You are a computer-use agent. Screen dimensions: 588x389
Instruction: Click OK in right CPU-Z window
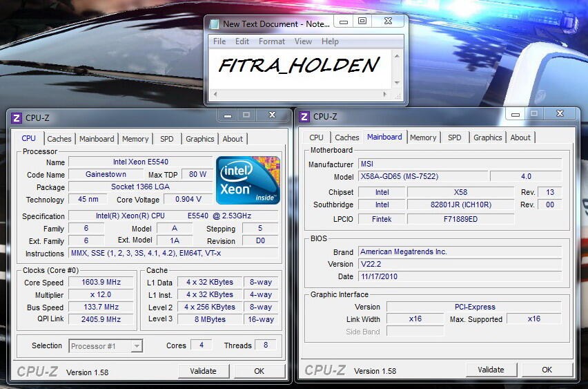coord(547,370)
